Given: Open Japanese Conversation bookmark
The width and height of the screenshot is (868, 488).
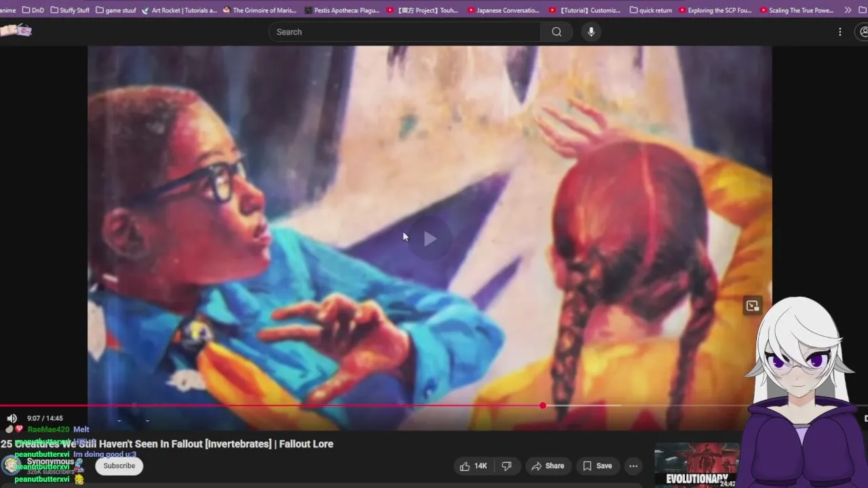Looking at the screenshot, I should pos(504,10).
